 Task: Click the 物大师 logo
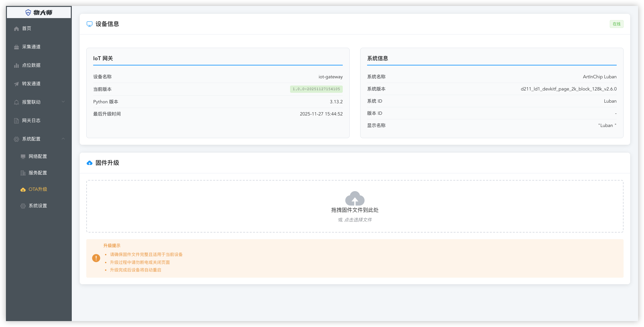coord(39,13)
